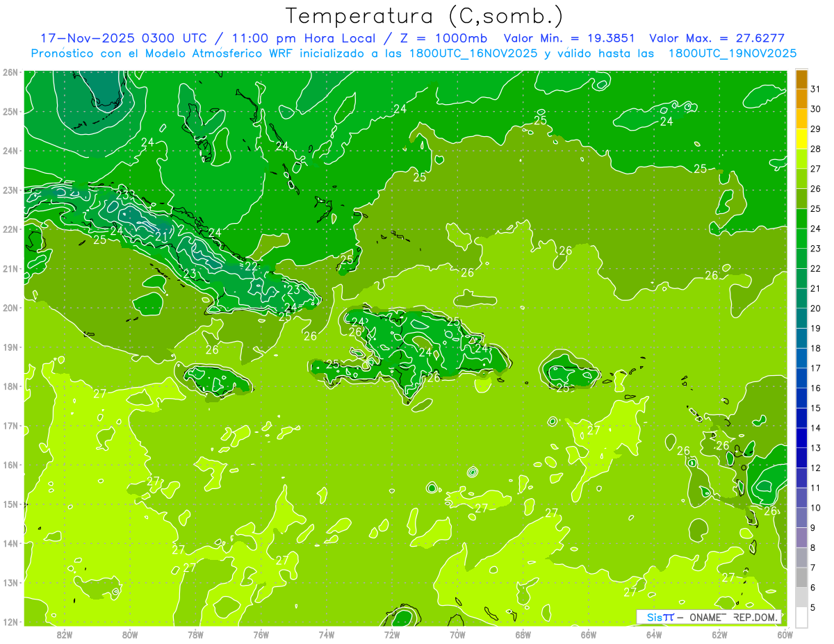The height and width of the screenshot is (644, 834).
Task: Pick the teal swatch between 19 and 20
Action: click(x=801, y=318)
